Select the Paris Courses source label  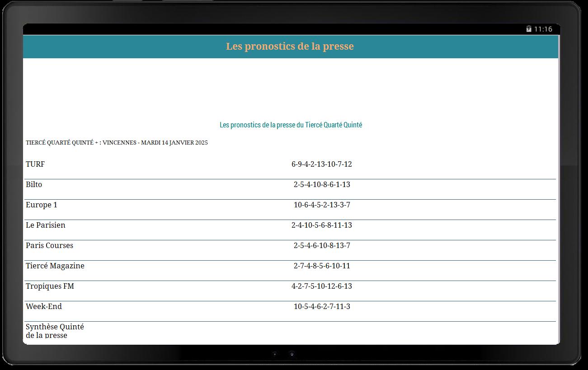pyautogui.click(x=49, y=245)
